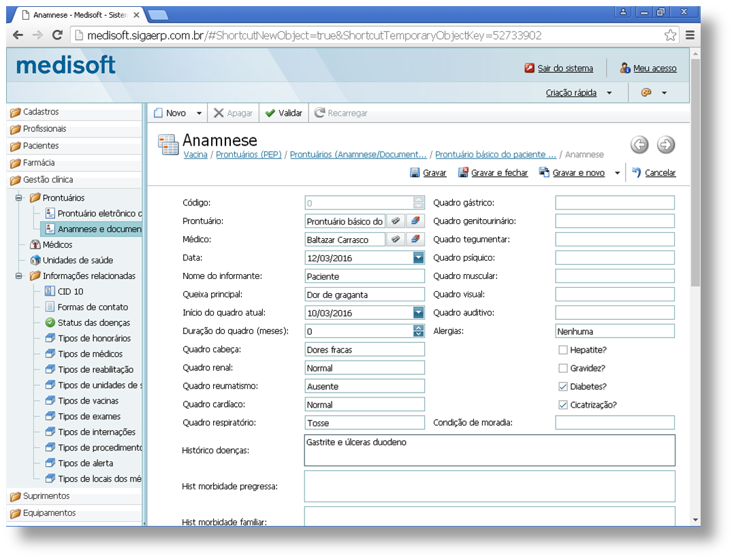Click the Anamnese form header icon
This screenshot has height=560, width=734.
click(168, 144)
